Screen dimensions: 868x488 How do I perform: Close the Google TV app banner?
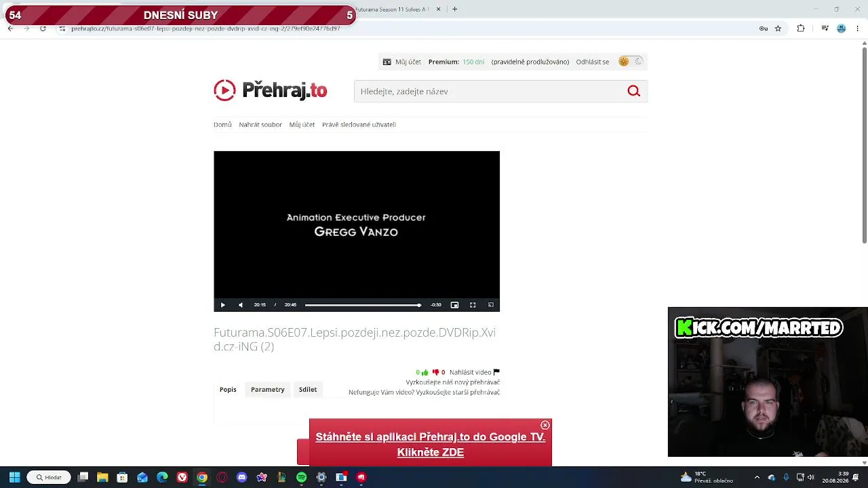coord(545,426)
